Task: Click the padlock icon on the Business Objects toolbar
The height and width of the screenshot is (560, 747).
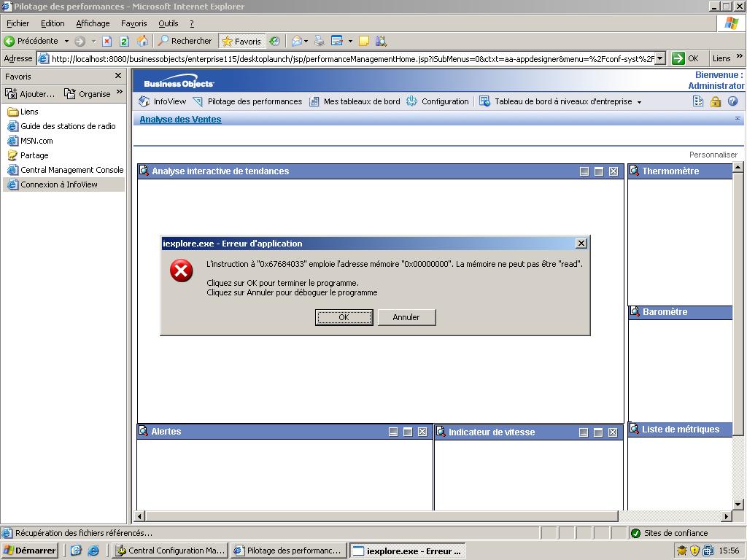Action: coord(715,101)
